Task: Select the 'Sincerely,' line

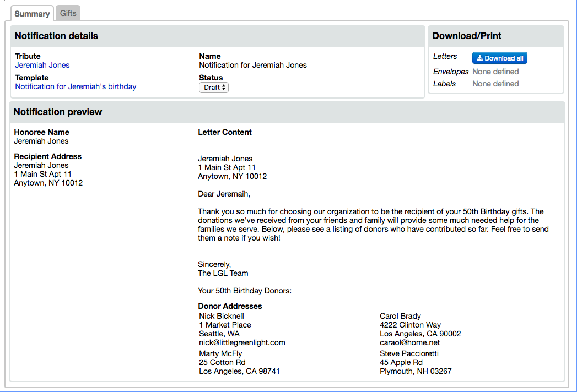Action: (214, 264)
